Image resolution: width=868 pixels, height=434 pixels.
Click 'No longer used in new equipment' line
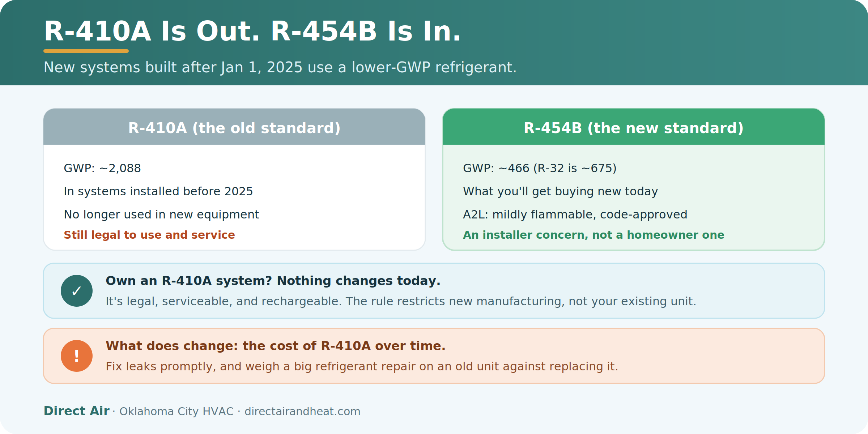(x=161, y=215)
